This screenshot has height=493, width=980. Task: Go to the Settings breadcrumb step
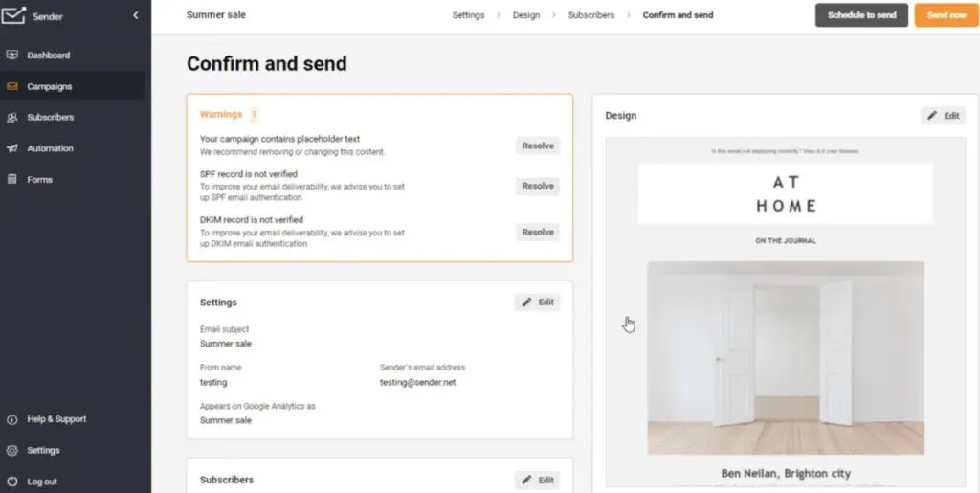468,15
